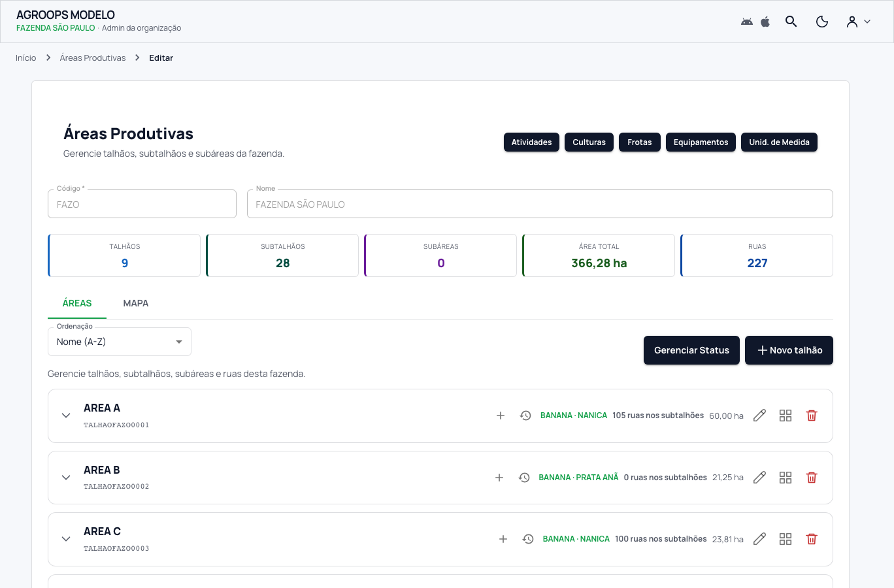Screen dimensions: 894x588
Task: Focus the Nome input field
Action: [540, 204]
